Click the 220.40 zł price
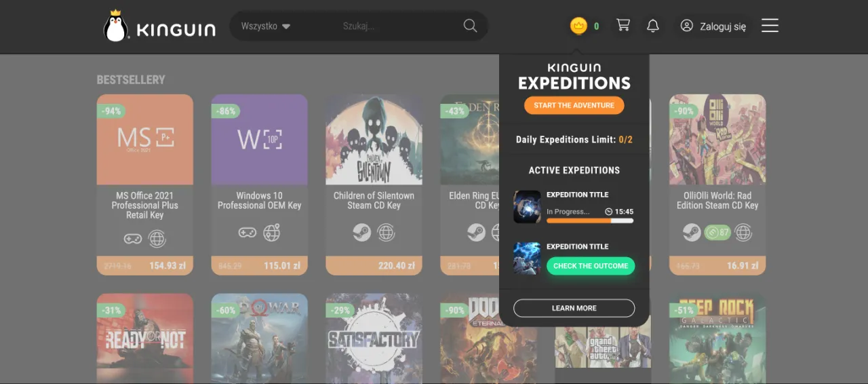 397,266
